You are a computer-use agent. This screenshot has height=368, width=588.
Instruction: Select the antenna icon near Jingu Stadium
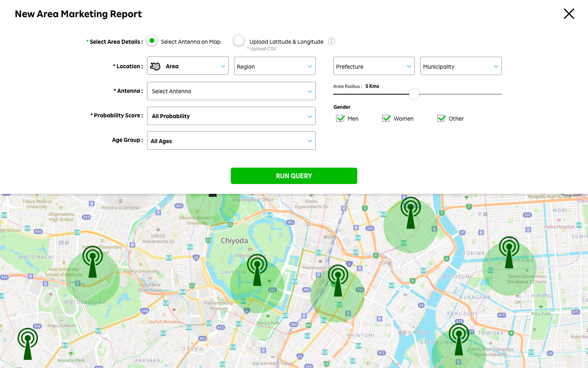pyautogui.click(x=28, y=343)
